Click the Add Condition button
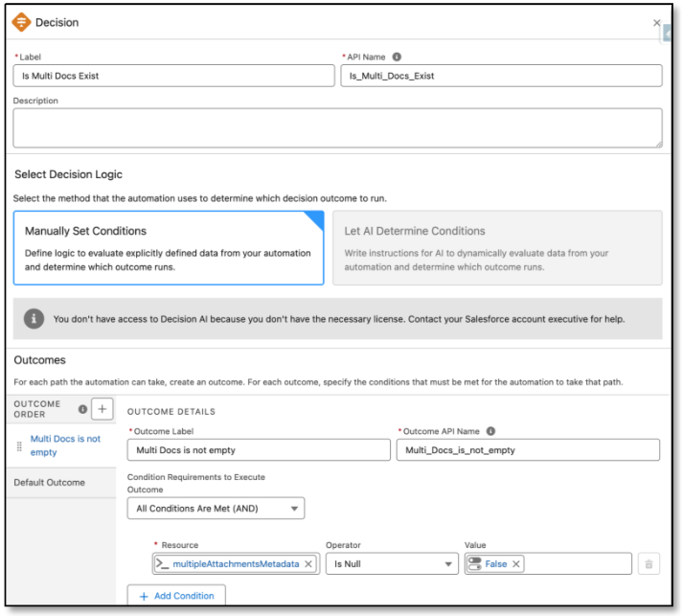 (176, 596)
